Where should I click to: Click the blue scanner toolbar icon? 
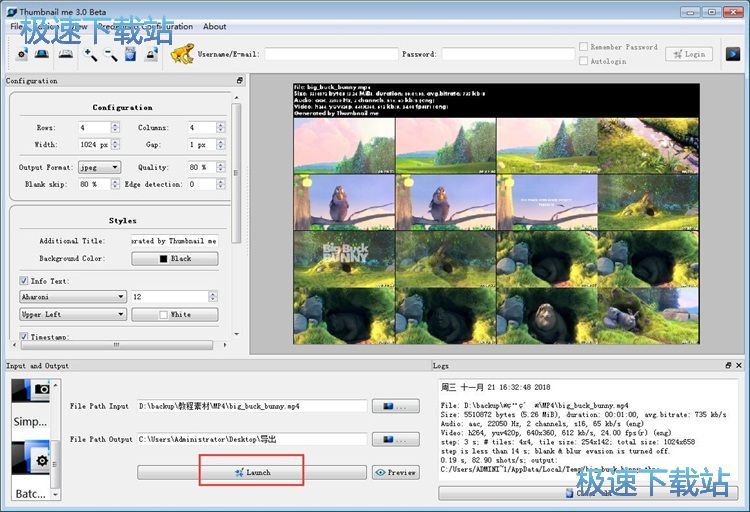(42, 54)
